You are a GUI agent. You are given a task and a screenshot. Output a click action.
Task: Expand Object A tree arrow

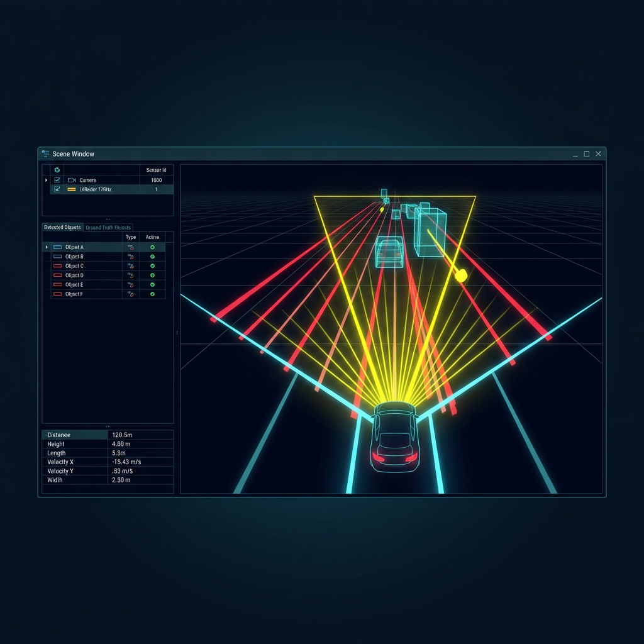[47, 247]
